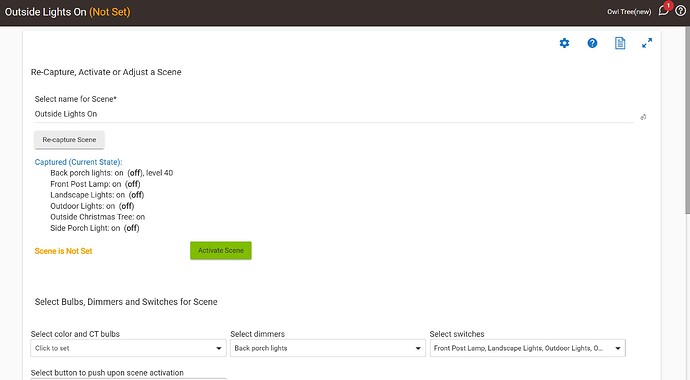Expand the Select color and CT bulbs dropdown
The width and height of the screenshot is (690, 380).
[128, 348]
